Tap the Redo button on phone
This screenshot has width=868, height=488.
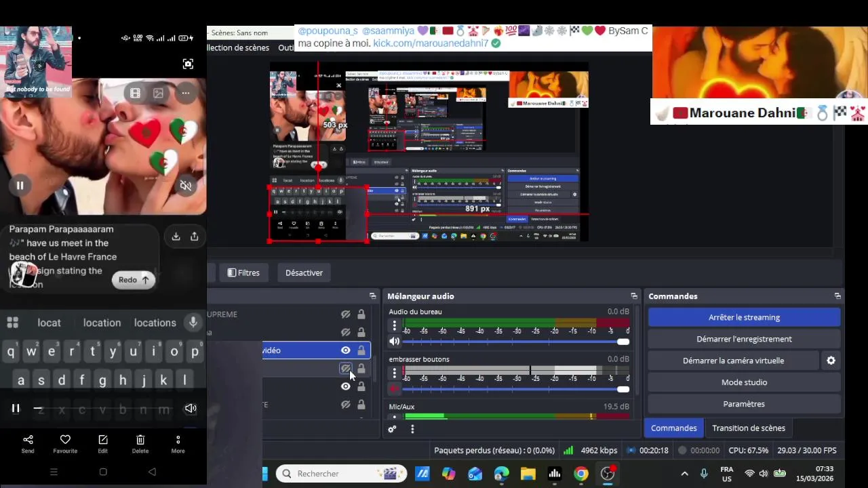[134, 280]
